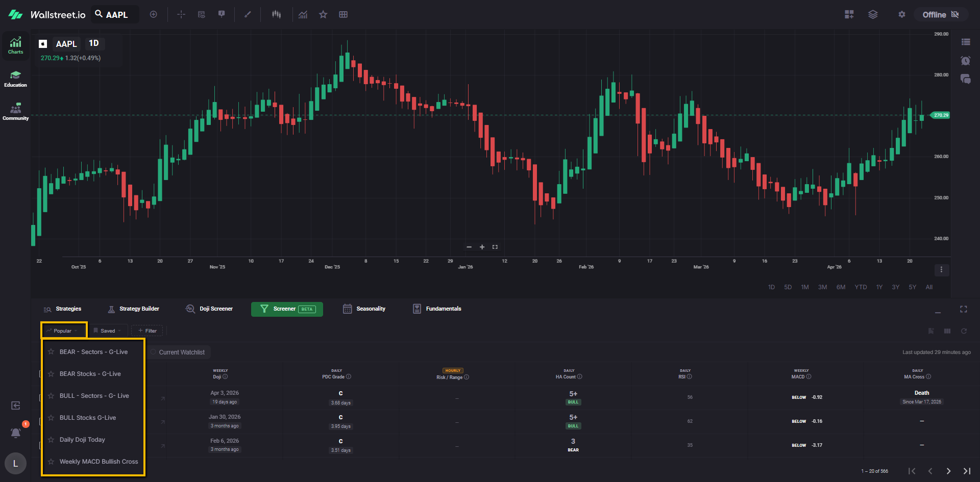Open the indicators chart-line icon
Viewport: 980px width, 482px height.
(303, 15)
